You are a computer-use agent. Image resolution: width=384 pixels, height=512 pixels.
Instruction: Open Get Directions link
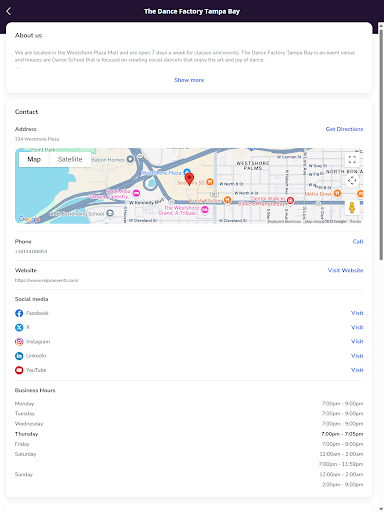[344, 129]
